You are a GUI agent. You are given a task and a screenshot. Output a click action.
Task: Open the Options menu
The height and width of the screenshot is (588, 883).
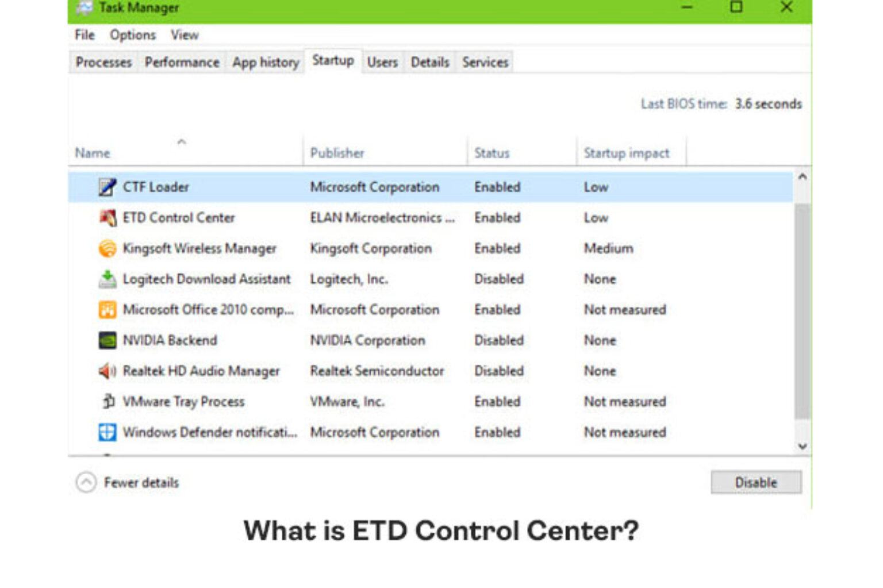click(x=132, y=34)
